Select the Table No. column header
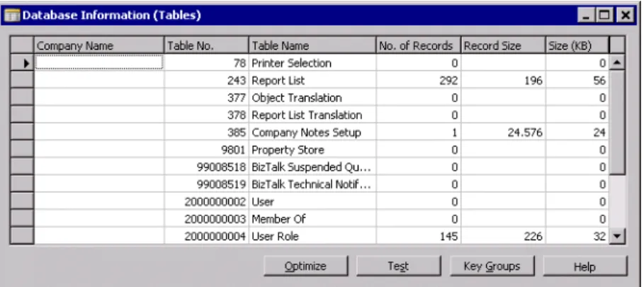This screenshot has width=644, height=287. point(207,45)
